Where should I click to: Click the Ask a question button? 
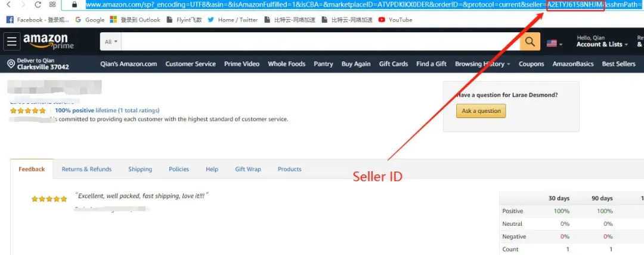tap(481, 110)
